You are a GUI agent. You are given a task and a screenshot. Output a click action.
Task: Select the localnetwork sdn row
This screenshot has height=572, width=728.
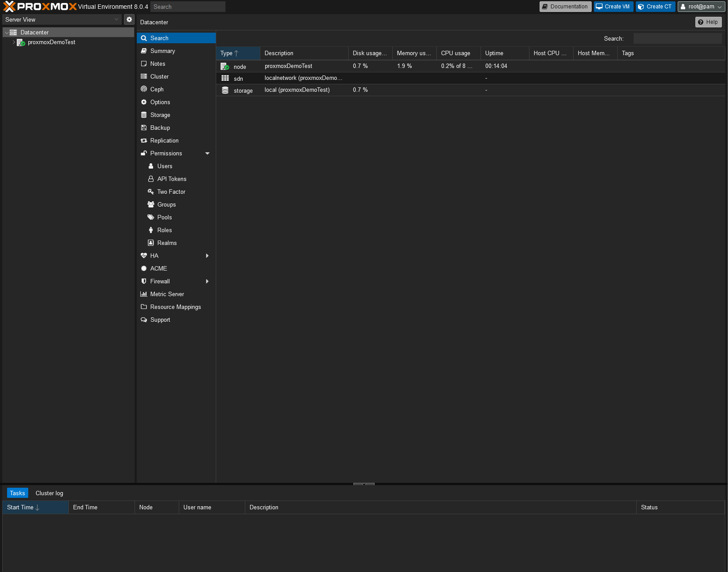[470, 78]
